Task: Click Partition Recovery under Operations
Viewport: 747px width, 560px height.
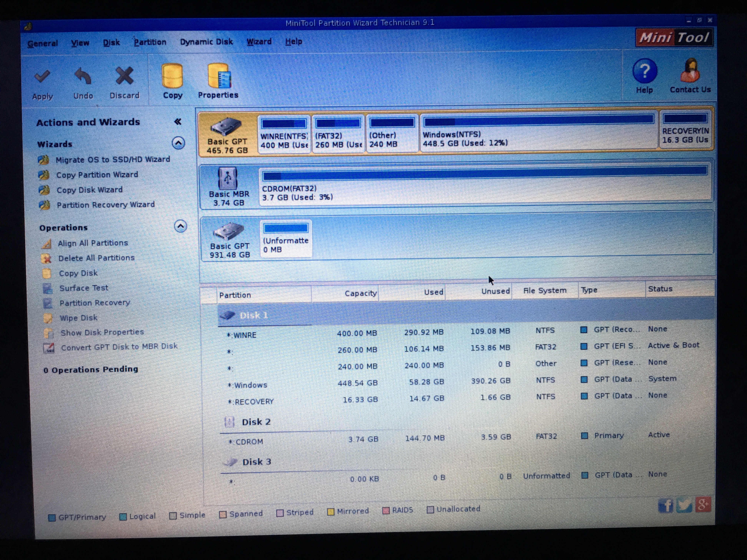Action: (95, 303)
